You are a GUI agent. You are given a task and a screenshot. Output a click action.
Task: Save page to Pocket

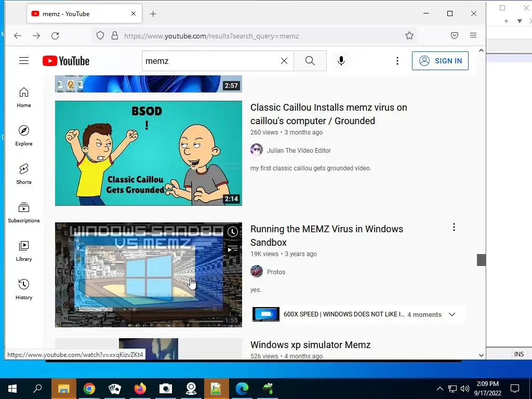pos(455,35)
